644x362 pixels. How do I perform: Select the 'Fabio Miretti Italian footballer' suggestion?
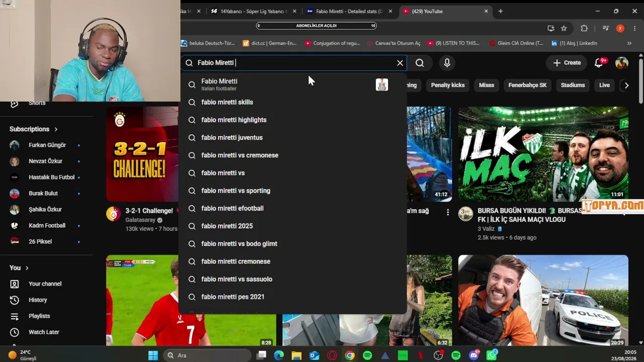[x=292, y=84]
